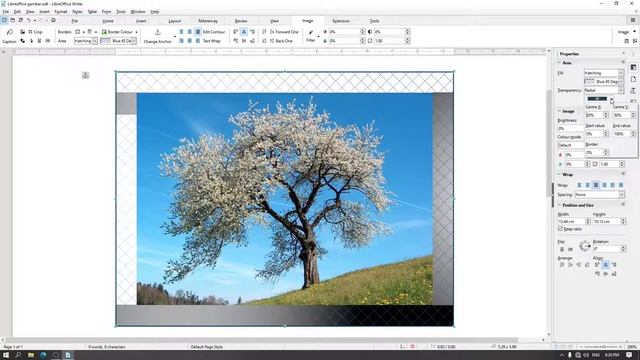Open the Properties deck icon in sidebar strip
Image resolution: width=640 pixels, height=360 pixels.
pos(633,67)
